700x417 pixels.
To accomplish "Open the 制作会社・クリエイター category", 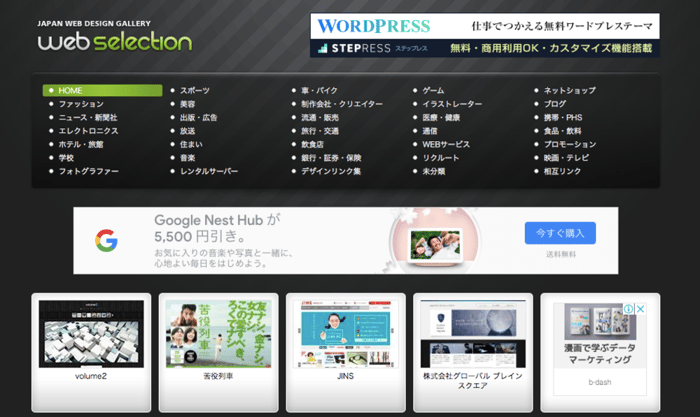I will coord(342,104).
